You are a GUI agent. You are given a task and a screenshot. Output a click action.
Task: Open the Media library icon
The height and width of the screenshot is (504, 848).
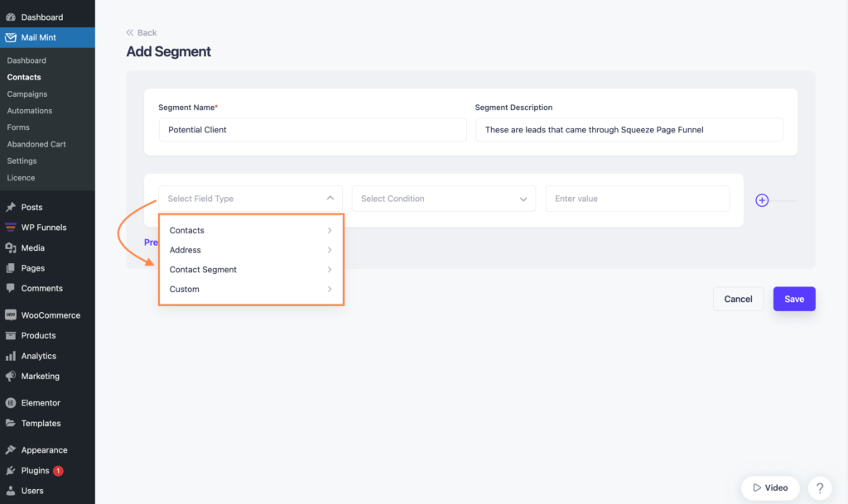click(12, 247)
